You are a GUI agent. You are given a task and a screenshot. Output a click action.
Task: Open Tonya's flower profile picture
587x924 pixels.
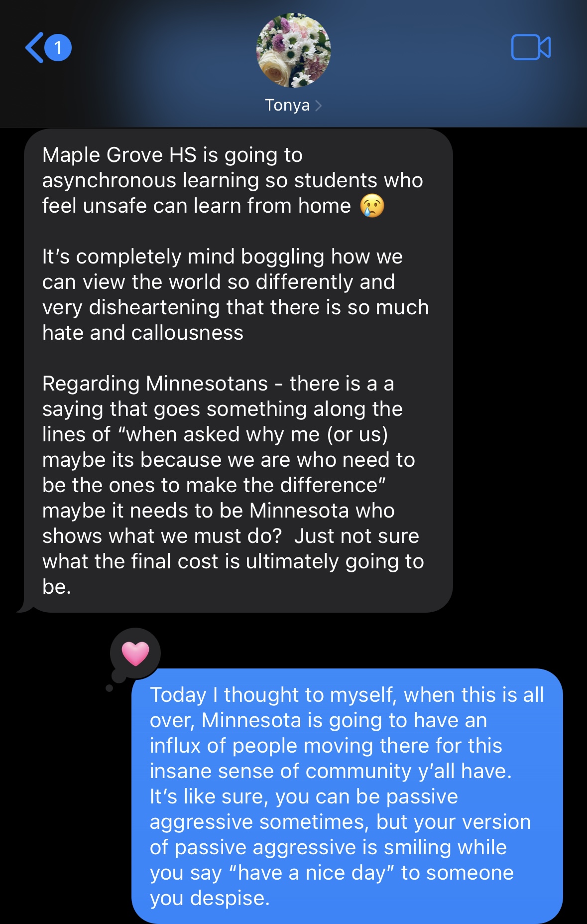pos(293,50)
